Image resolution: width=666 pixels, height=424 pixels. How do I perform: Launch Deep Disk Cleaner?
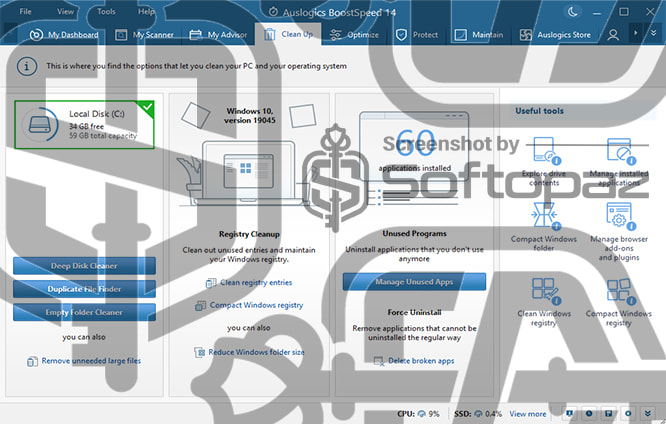point(84,266)
